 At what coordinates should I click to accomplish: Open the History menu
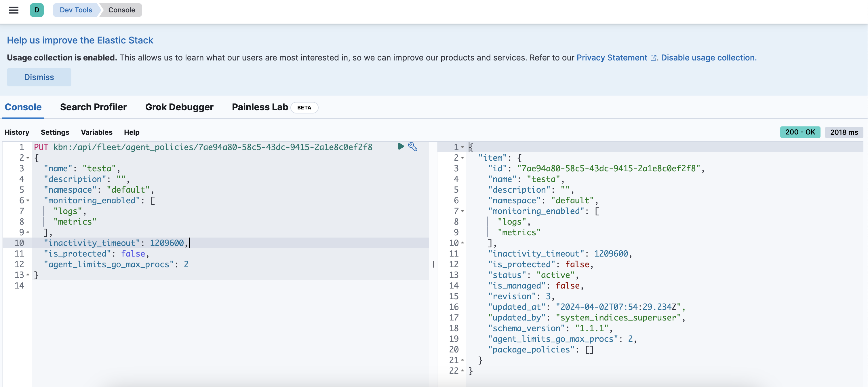(x=17, y=132)
